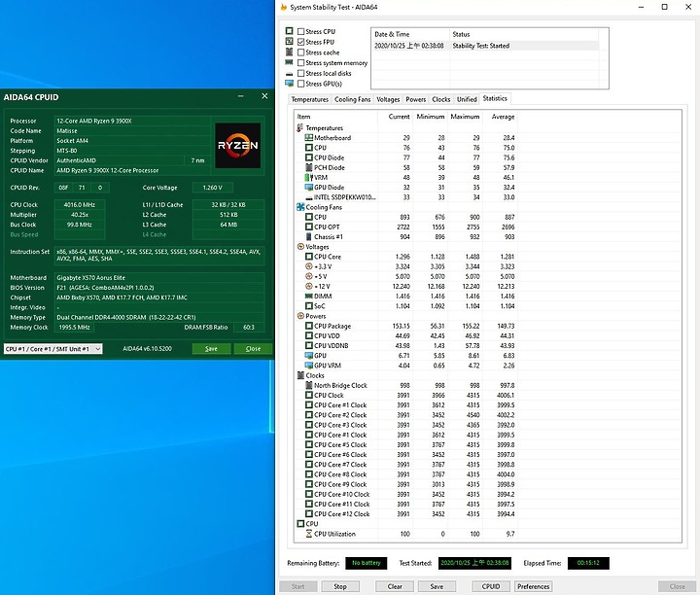Enable the Stress CPU checkbox
This screenshot has width=700, height=595.
pos(300,32)
